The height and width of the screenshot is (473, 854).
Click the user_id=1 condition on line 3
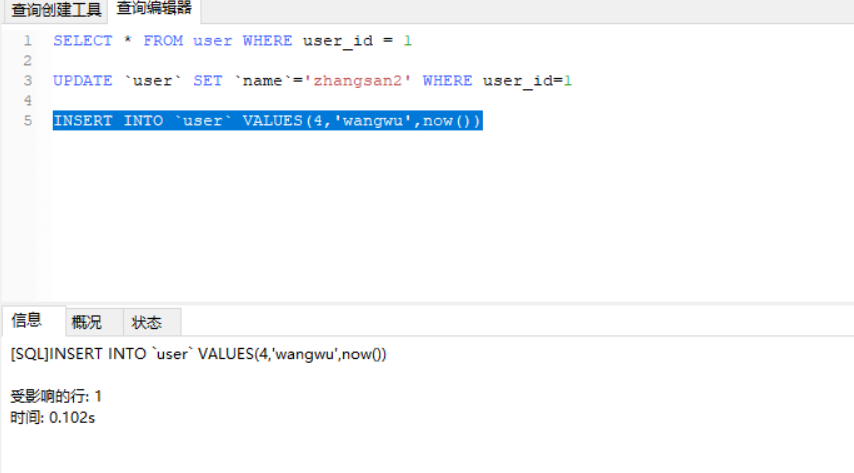click(527, 81)
